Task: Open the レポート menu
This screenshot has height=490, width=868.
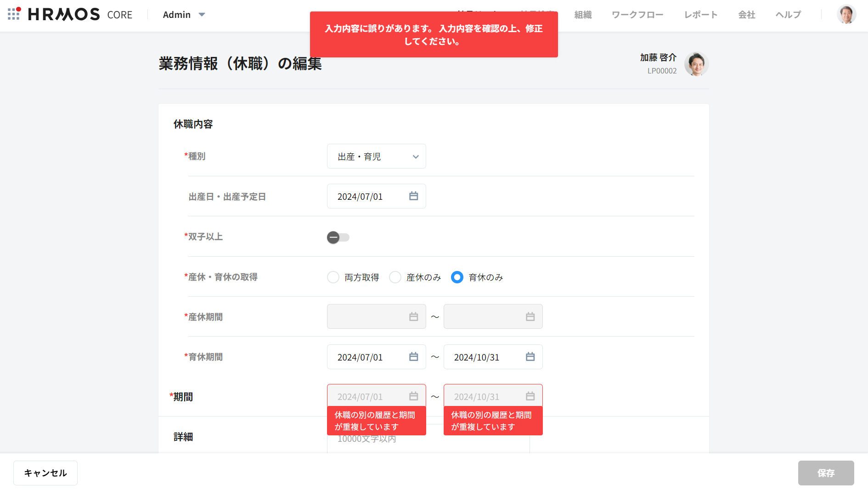Action: click(700, 15)
